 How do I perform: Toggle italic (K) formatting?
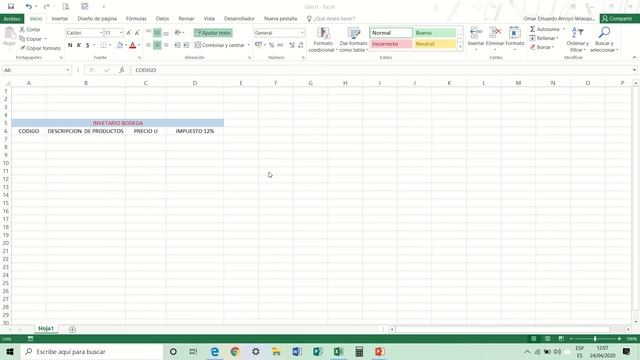pos(79,45)
